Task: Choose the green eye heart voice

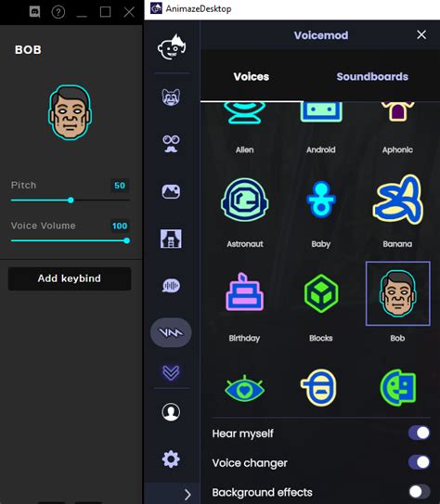Action: coord(244,389)
